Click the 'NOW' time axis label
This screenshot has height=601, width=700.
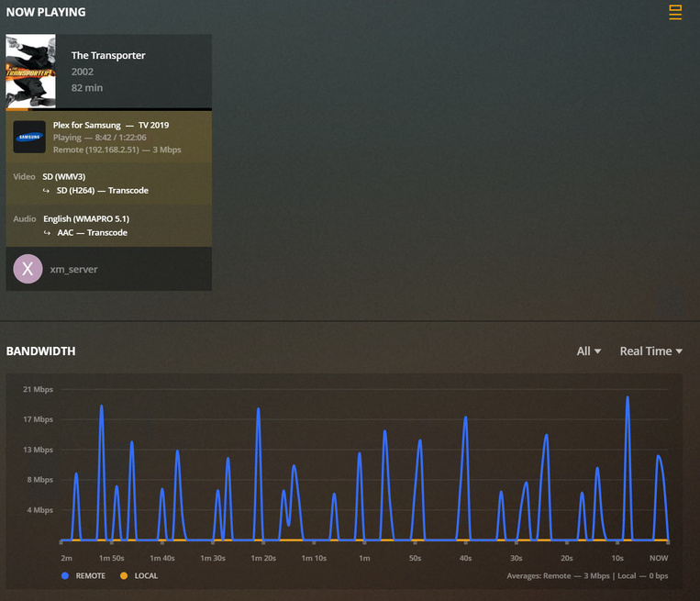pyautogui.click(x=659, y=558)
